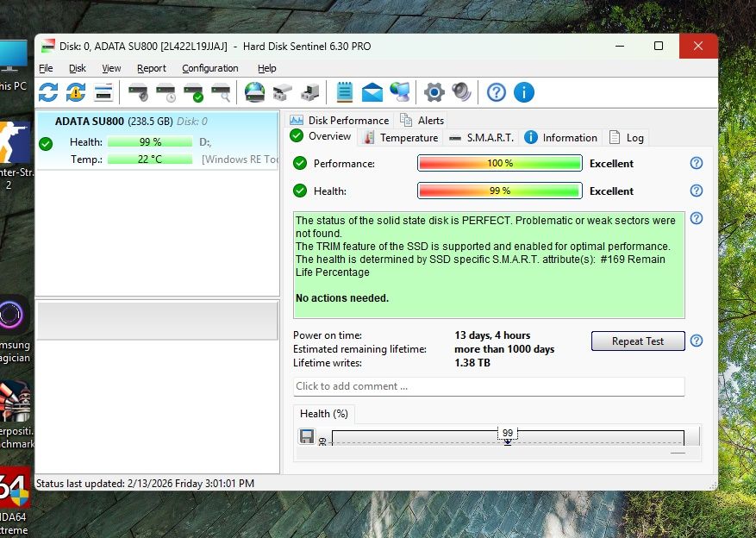Image resolution: width=756 pixels, height=538 pixels.
Task: Click the blue info circle toolbar icon
Action: tap(523, 92)
